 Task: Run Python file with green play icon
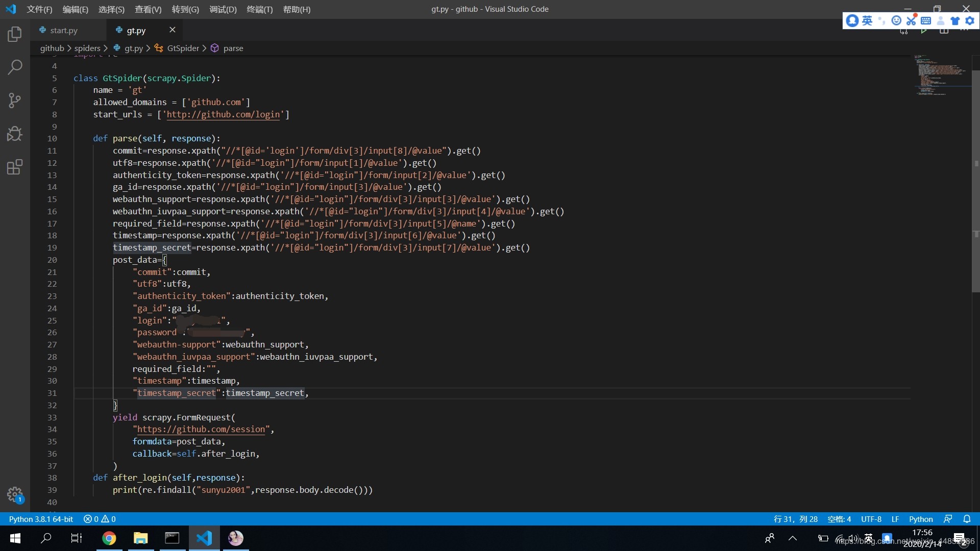(924, 31)
